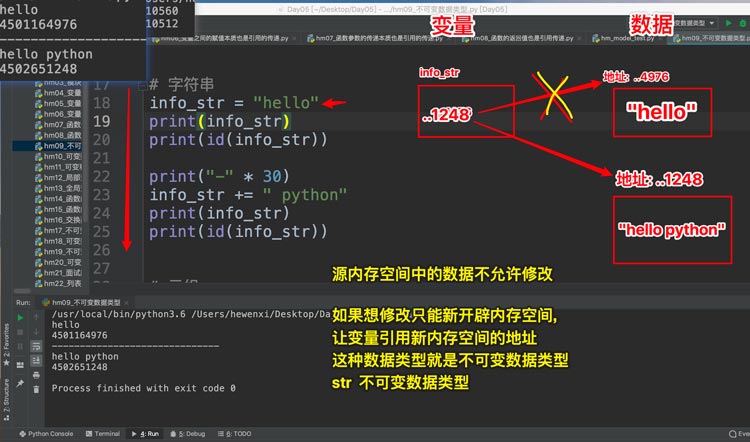This screenshot has height=442, width=750.
Task: Open hm22 file in project tree
Action: pyautogui.click(x=58, y=283)
